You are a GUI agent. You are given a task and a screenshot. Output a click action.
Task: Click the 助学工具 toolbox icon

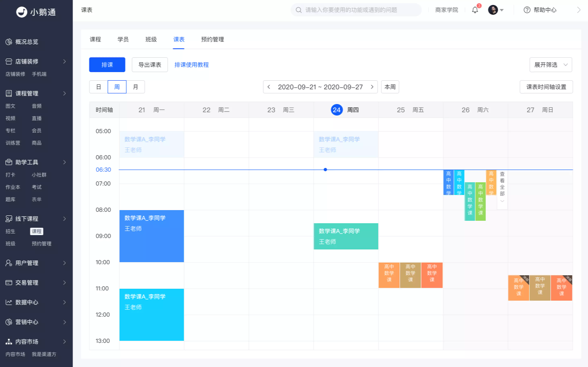pyautogui.click(x=9, y=162)
